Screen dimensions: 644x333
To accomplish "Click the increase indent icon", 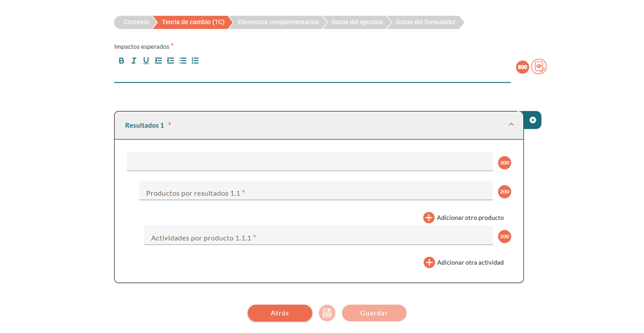I will [x=170, y=61].
